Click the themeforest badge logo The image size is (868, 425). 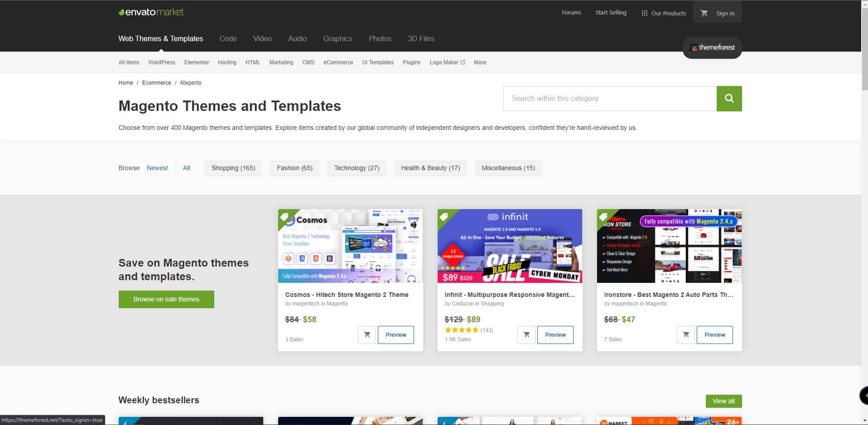pos(712,48)
